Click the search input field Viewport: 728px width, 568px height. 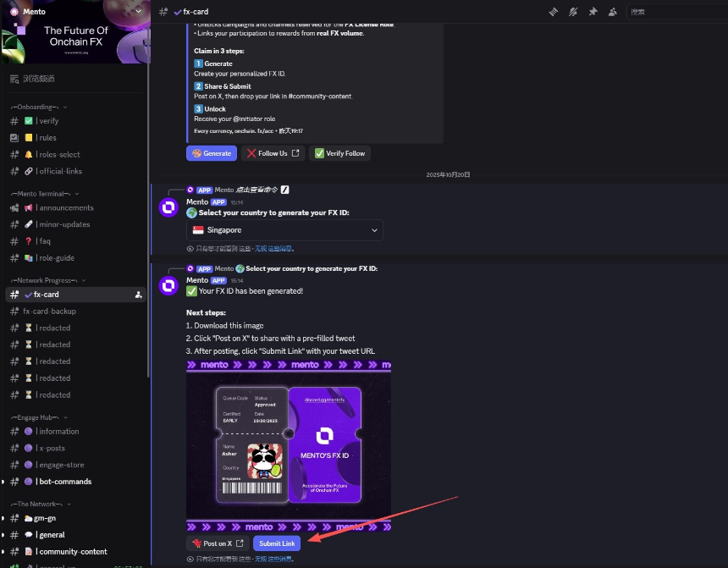point(673,12)
